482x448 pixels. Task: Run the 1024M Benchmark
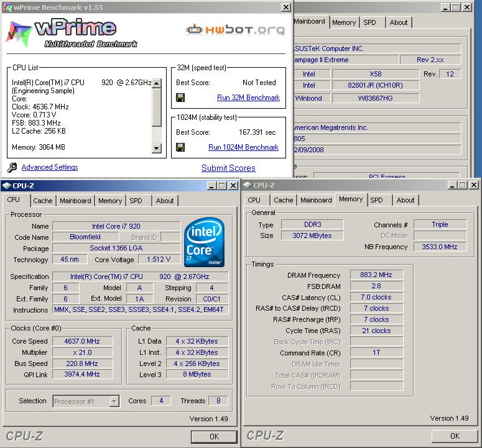(x=243, y=147)
